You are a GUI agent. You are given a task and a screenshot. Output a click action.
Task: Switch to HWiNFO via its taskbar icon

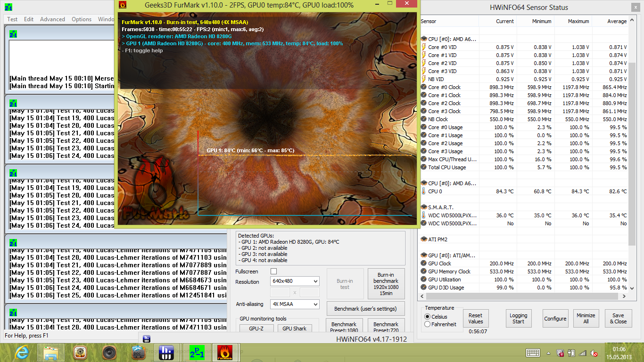166,352
